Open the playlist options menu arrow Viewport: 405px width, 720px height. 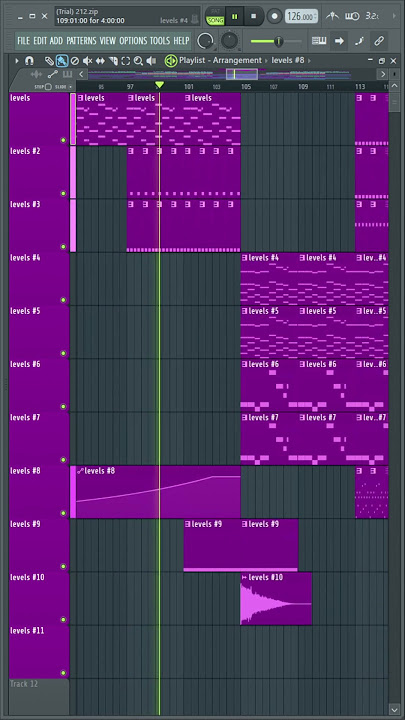click(x=17, y=61)
